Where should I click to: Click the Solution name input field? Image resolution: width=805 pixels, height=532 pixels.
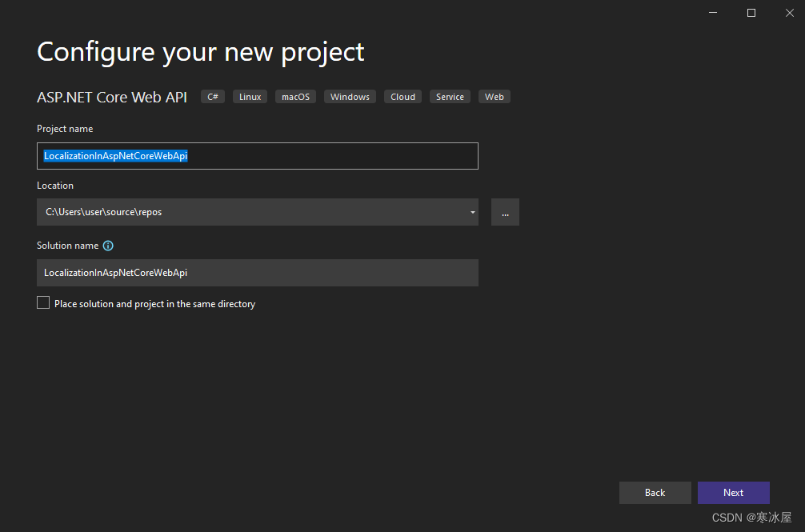pos(257,273)
